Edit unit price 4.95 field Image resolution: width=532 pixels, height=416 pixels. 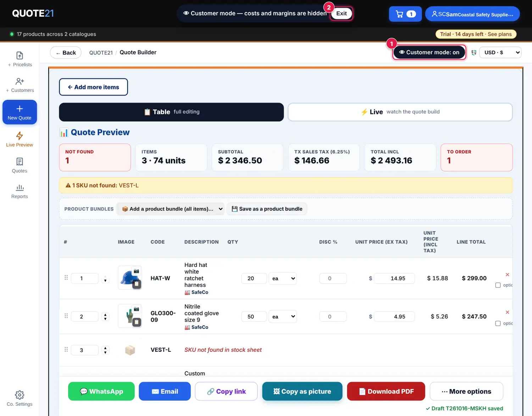pos(394,317)
